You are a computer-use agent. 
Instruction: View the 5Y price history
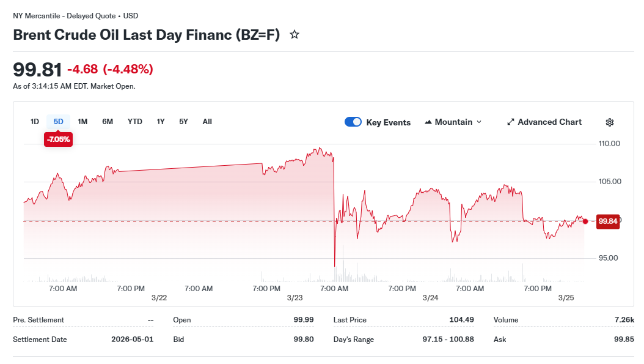point(183,122)
